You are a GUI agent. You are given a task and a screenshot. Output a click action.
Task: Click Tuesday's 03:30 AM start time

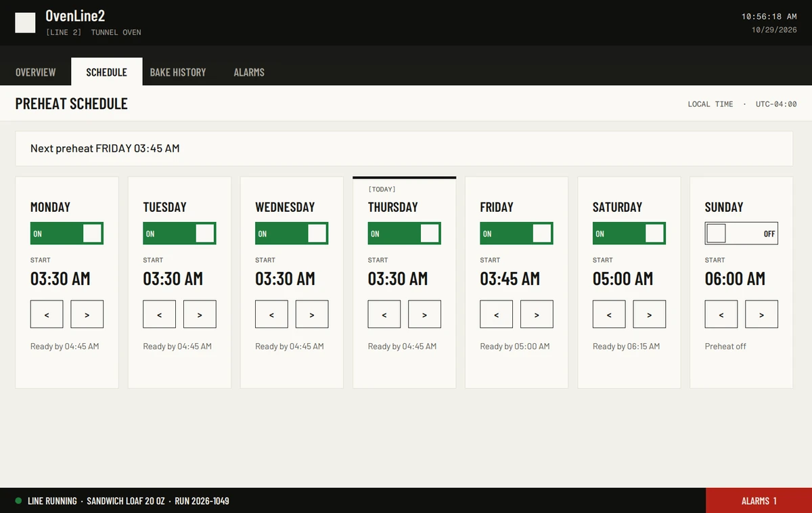click(173, 278)
